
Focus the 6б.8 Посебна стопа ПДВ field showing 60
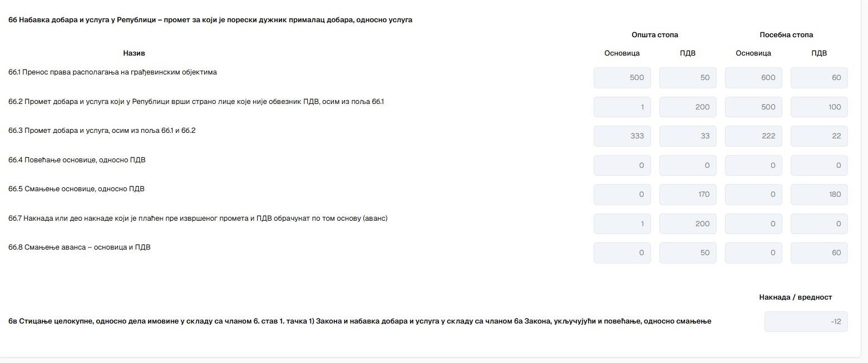[x=819, y=253]
